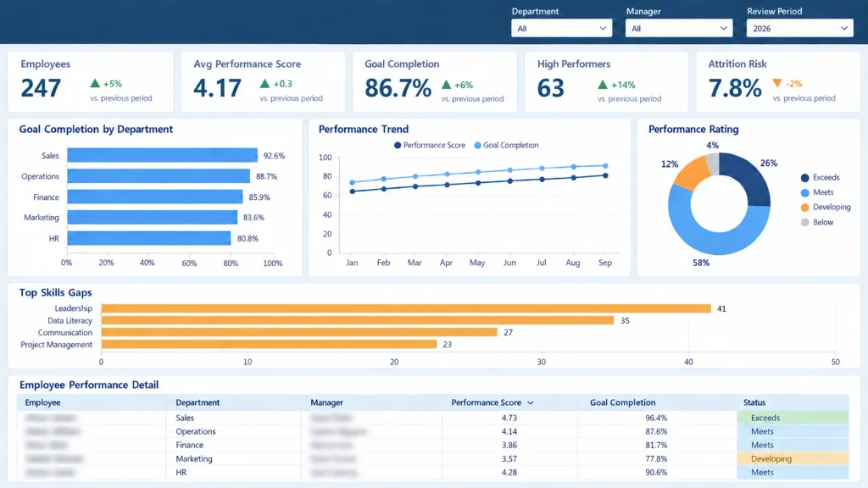The width and height of the screenshot is (868, 488).
Task: Click the Exceeds legend dot
Action: [805, 178]
